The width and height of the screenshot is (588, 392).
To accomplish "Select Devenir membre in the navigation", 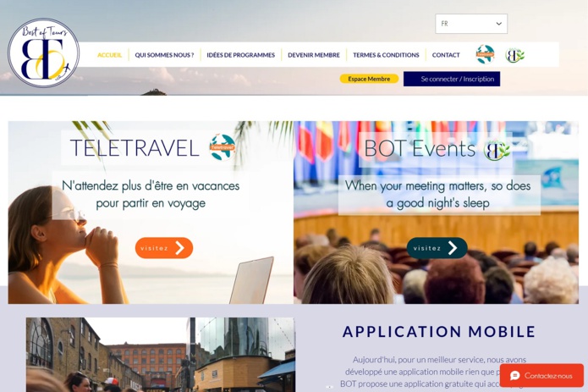I will tap(314, 55).
